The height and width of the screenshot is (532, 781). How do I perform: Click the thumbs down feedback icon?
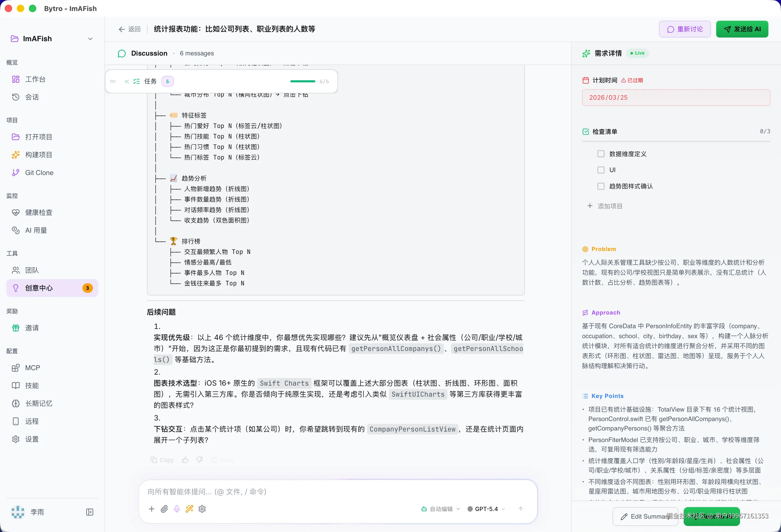coord(200,460)
